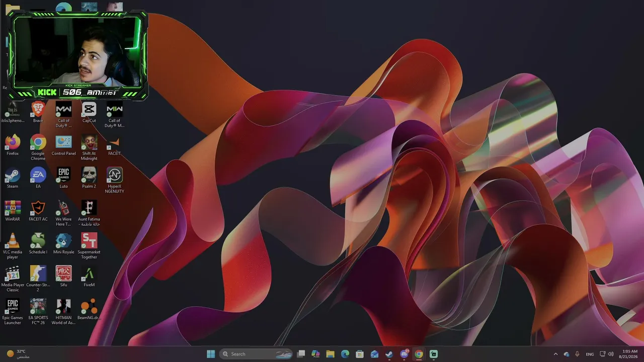Select the Epic Games Launcher desktop icon

click(13, 306)
